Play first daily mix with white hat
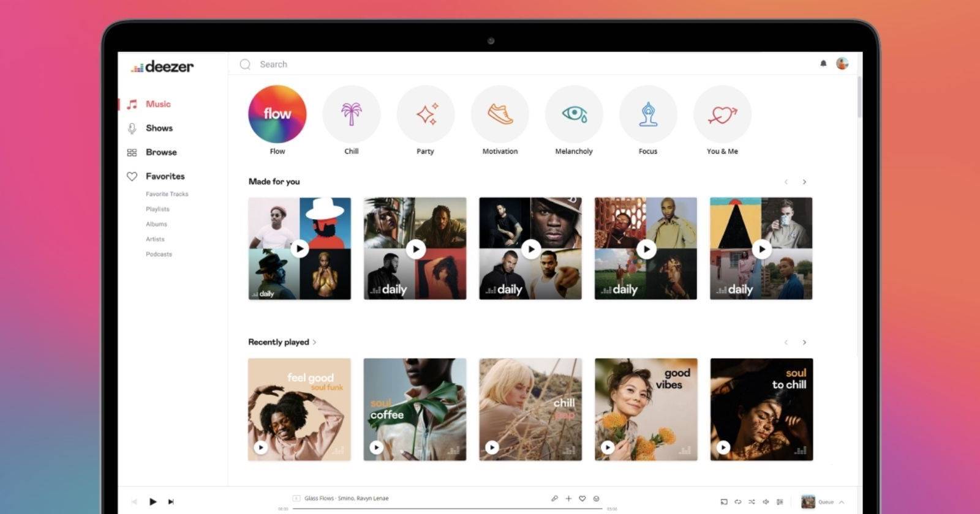This screenshot has width=980, height=514. click(300, 248)
